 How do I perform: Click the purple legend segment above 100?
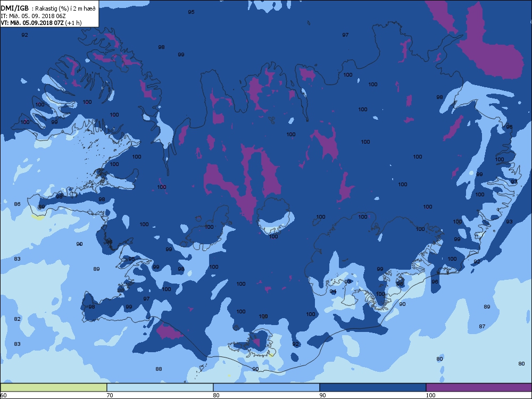point(479,387)
